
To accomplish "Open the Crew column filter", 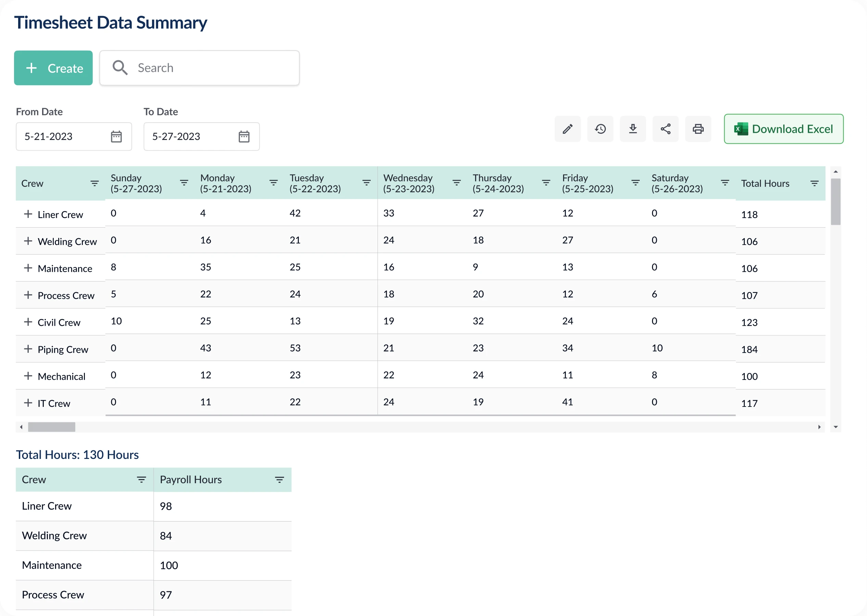I will point(94,183).
